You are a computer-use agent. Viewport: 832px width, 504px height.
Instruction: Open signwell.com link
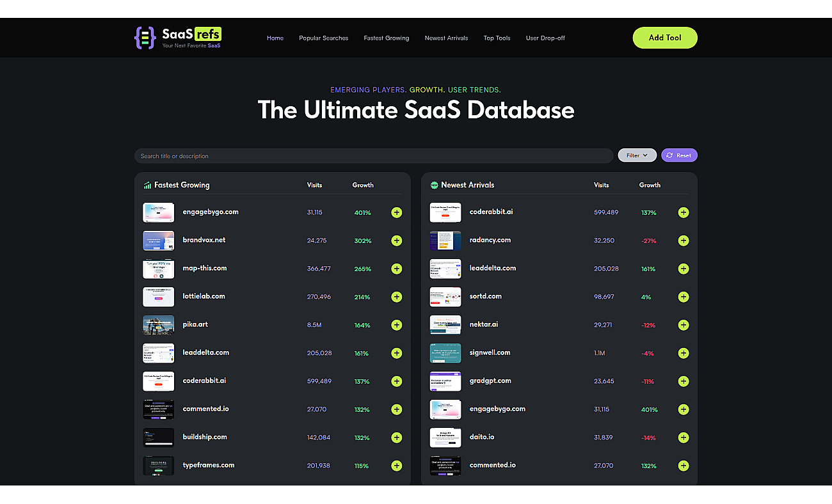pyautogui.click(x=490, y=352)
